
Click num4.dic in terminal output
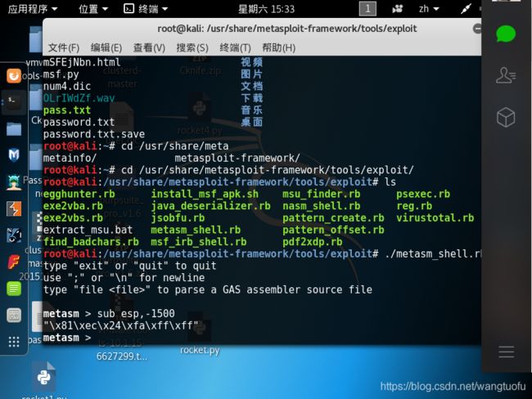[x=67, y=86]
